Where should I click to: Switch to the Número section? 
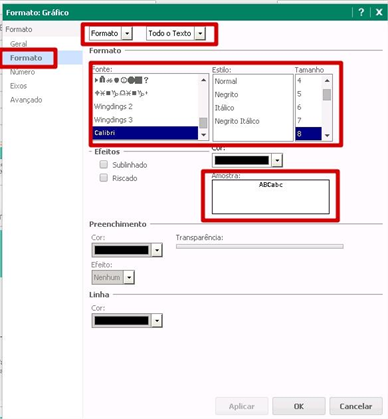click(x=22, y=72)
